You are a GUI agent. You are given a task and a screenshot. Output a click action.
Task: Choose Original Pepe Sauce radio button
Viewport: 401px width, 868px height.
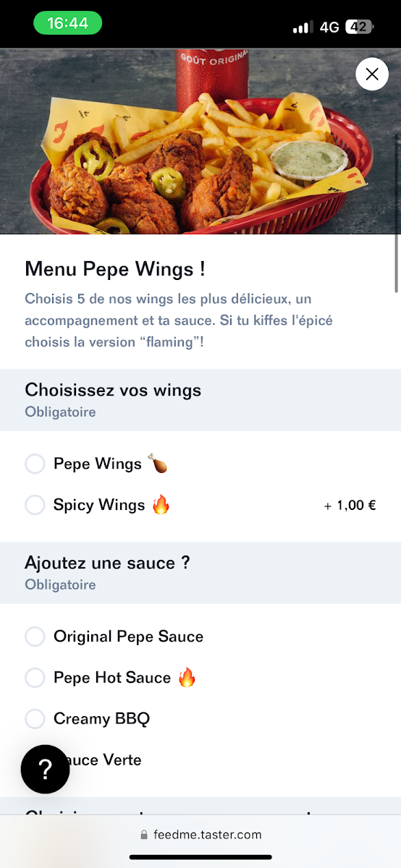[35, 637]
